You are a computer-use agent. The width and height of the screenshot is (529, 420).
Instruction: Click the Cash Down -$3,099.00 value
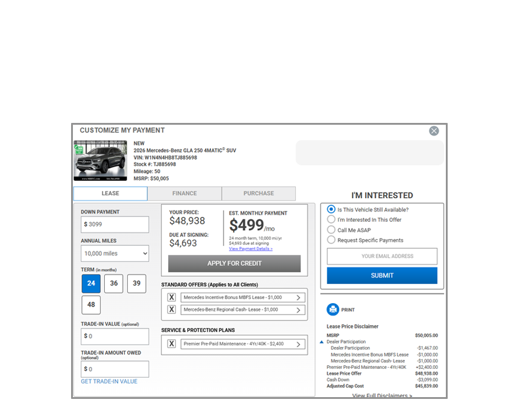click(x=427, y=380)
